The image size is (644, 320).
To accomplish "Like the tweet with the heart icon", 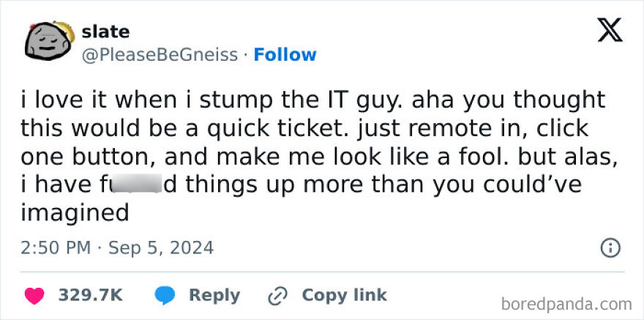I will (x=33, y=295).
